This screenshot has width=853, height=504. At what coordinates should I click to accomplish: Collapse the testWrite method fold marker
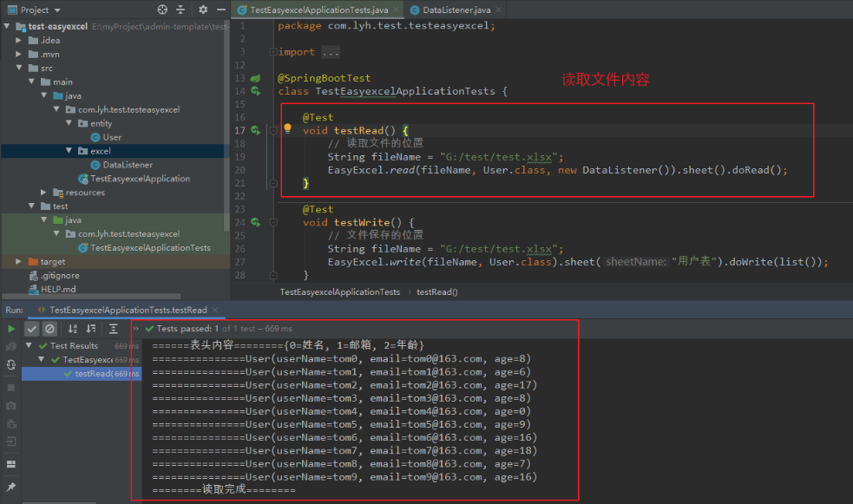273,222
